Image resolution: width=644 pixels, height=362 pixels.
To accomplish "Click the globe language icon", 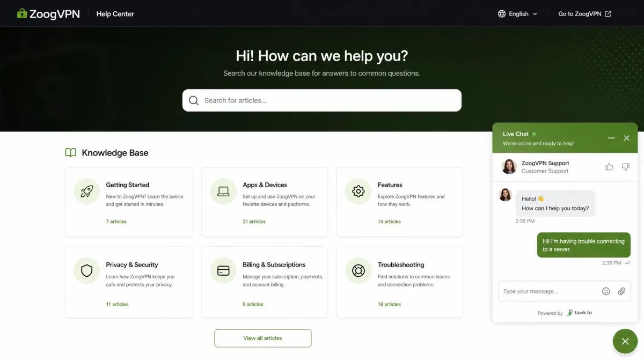I will click(502, 14).
